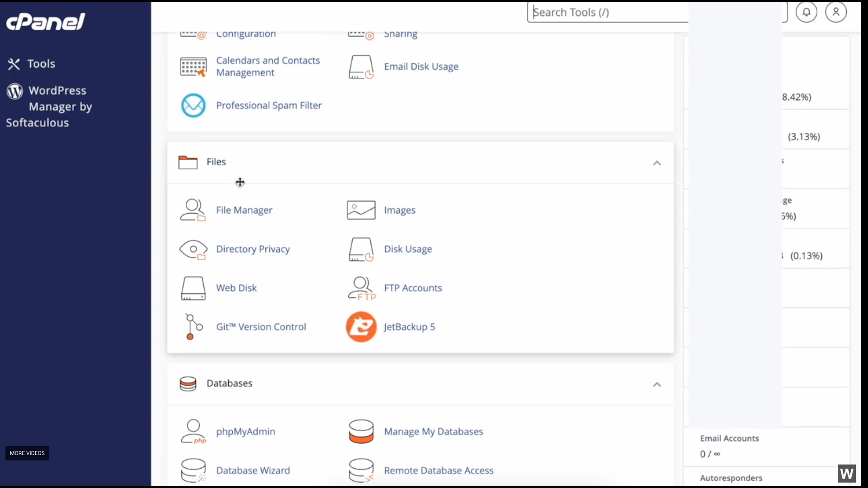Open the Email Disk Usage link
This screenshot has height=488, width=868.
421,66
